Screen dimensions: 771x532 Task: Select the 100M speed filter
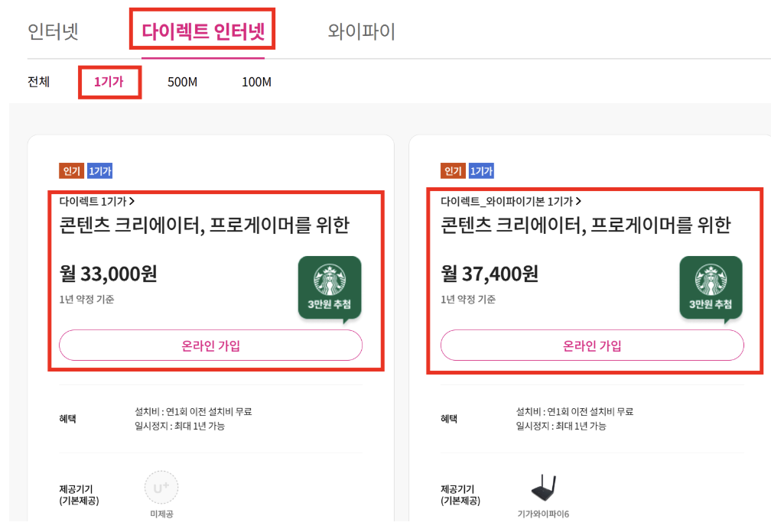click(255, 80)
